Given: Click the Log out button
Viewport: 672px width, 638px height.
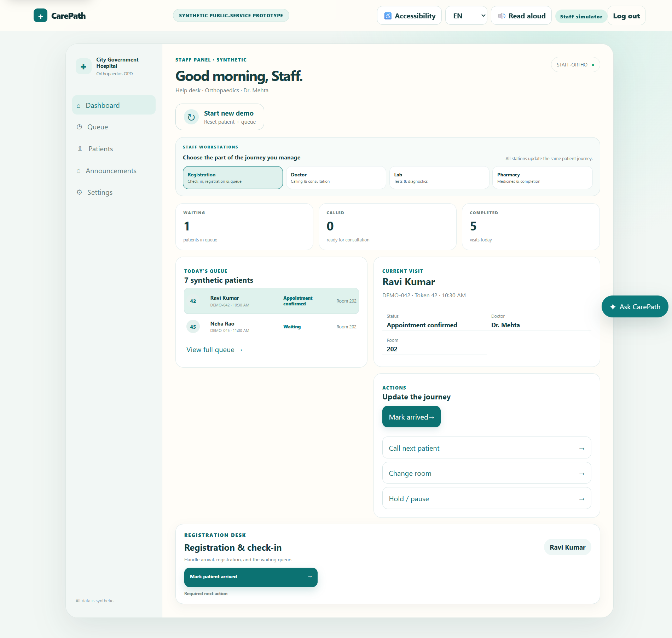Looking at the screenshot, I should tap(626, 16).
